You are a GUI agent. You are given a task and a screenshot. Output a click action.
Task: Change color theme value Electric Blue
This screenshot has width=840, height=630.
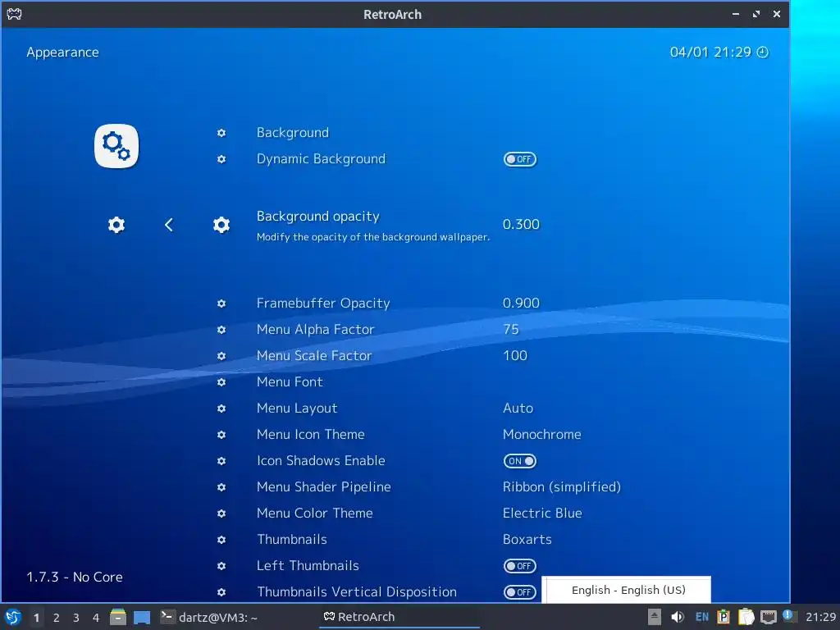tap(542, 514)
